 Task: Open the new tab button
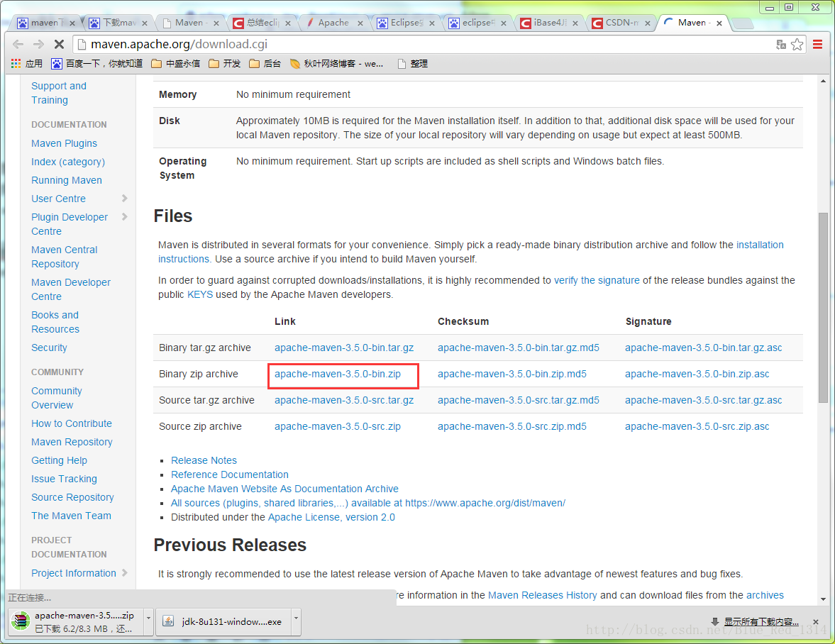pos(742,23)
